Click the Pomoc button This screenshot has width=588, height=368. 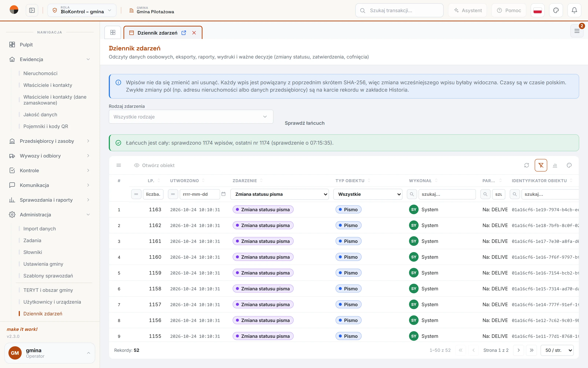509,10
